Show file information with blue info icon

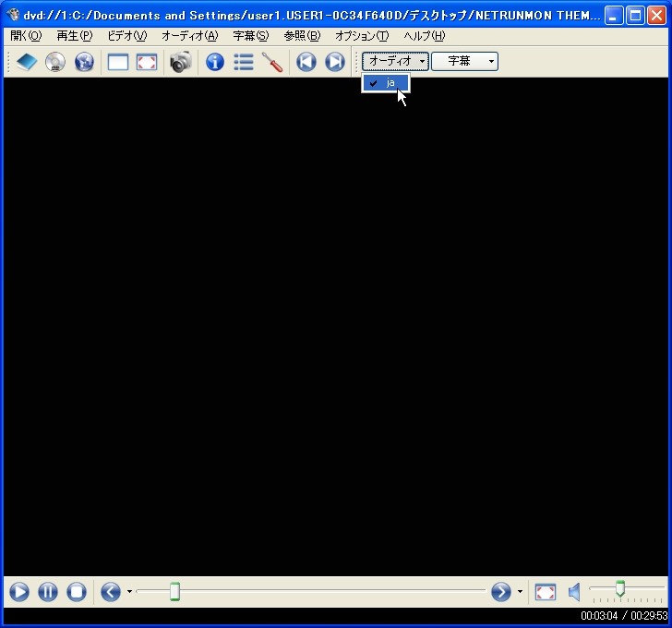(215, 62)
